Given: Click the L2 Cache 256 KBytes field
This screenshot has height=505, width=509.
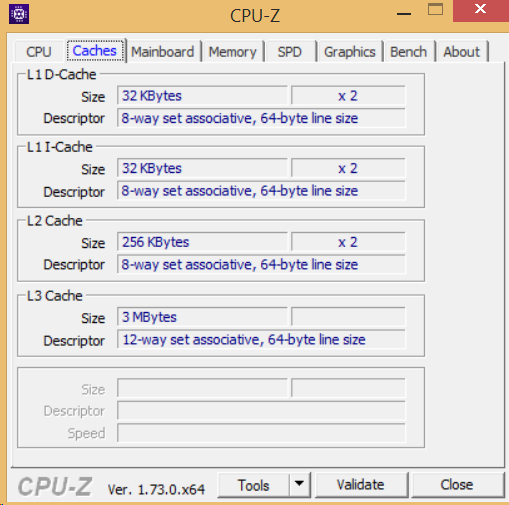Looking at the screenshot, I should point(202,242).
